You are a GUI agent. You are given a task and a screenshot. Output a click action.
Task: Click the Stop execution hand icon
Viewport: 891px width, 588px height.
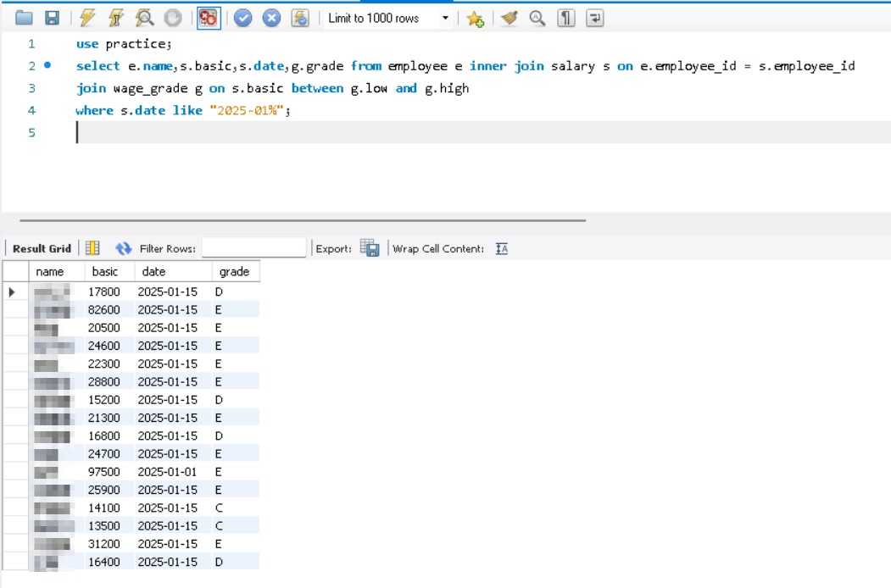point(172,18)
